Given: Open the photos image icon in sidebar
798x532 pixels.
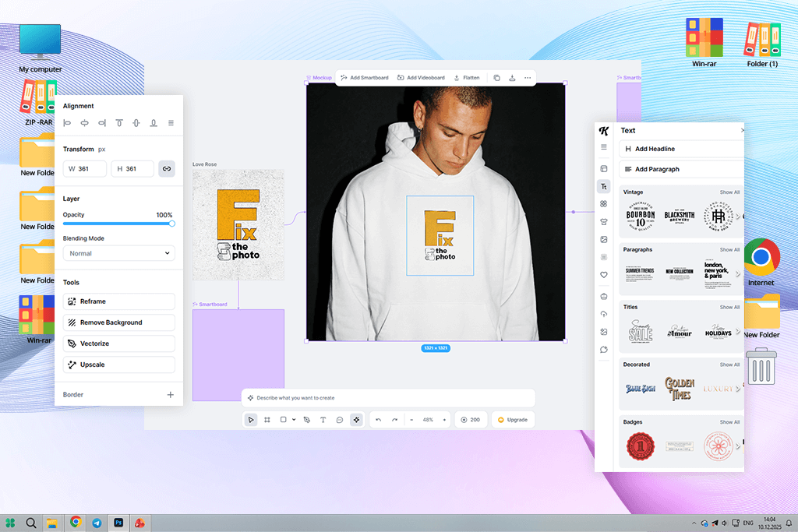Looking at the screenshot, I should click(604, 239).
